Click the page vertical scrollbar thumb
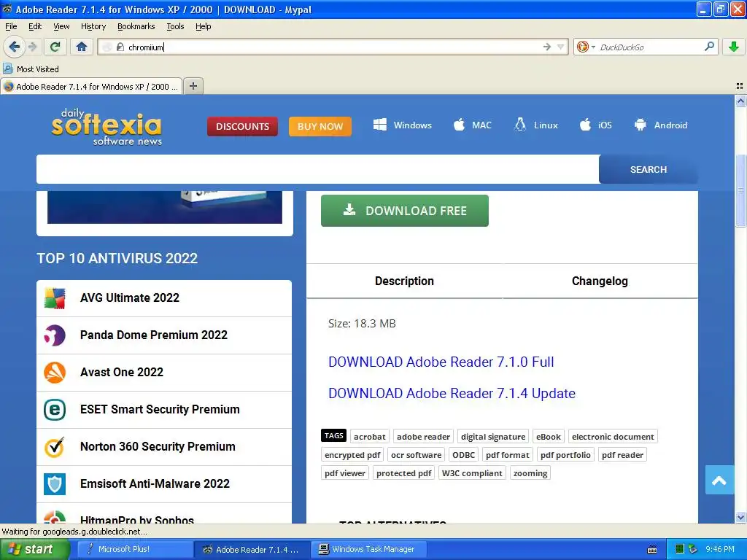Screen dimensions: 747x560 [740, 190]
